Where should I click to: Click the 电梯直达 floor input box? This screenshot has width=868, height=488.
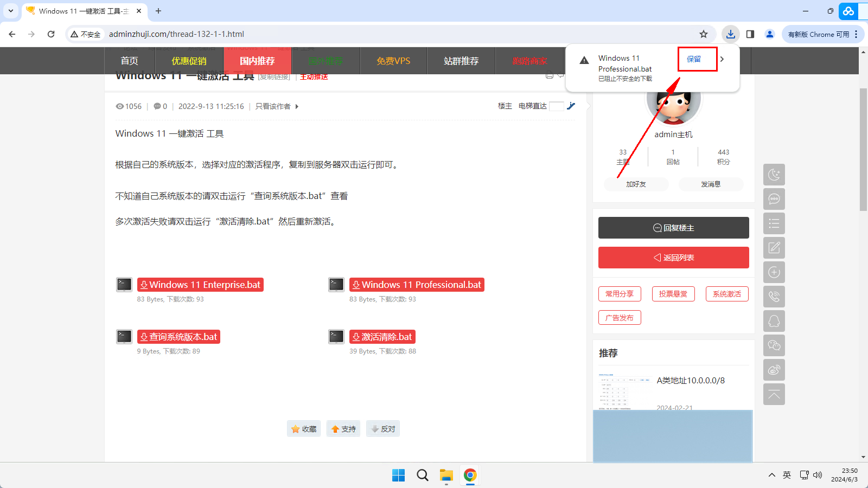tap(557, 106)
